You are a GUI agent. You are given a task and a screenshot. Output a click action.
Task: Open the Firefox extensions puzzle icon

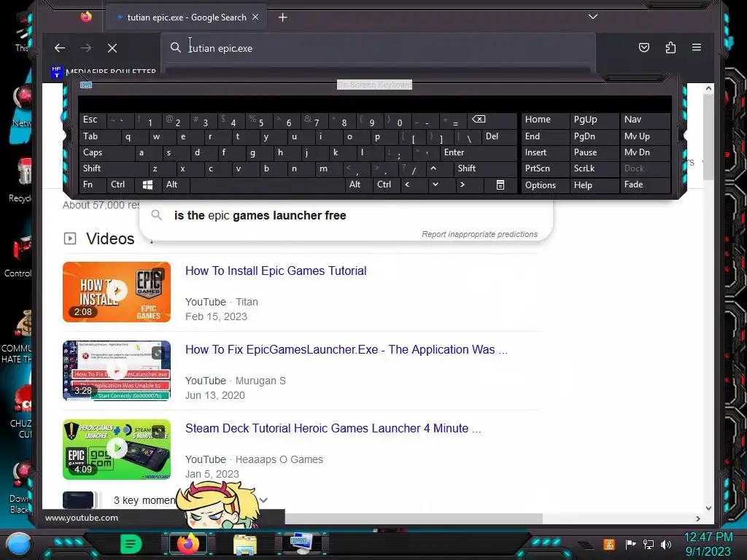click(671, 47)
